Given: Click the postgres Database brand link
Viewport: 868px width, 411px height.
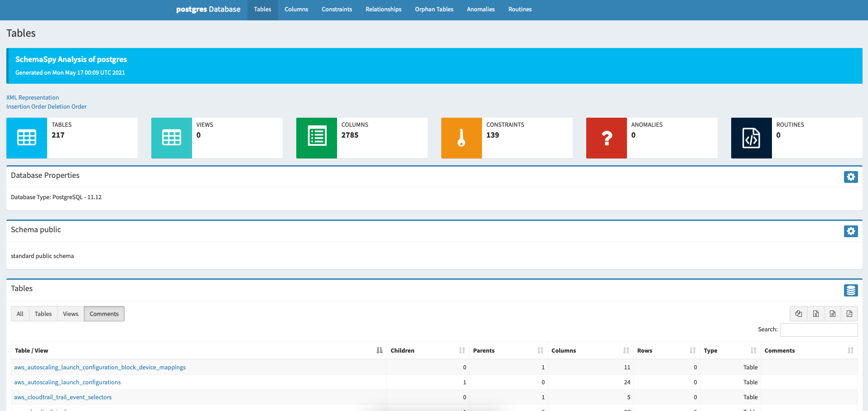Looking at the screenshot, I should pos(208,10).
